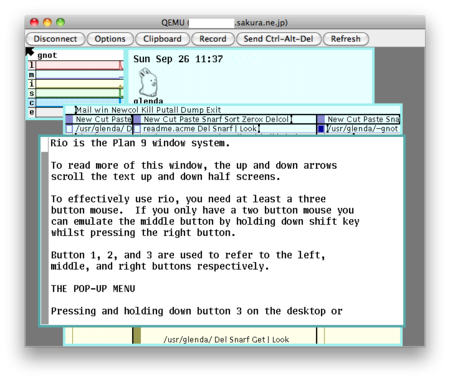Viewport: 450px width, 381px height.
Task: Click the gnot label in the stats window
Action: [47, 55]
